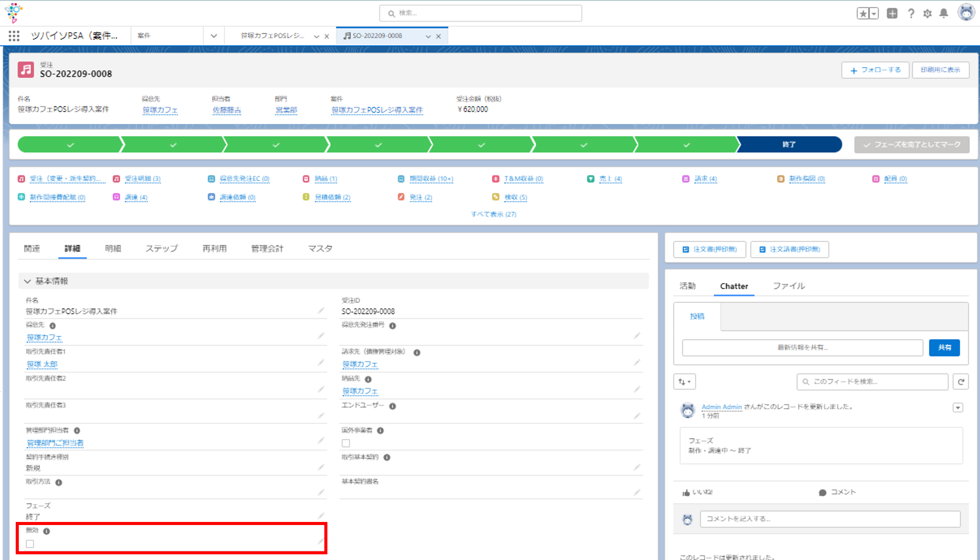Open the すべて表示 (27) link
This screenshot has width=980, height=560.
pos(493,214)
